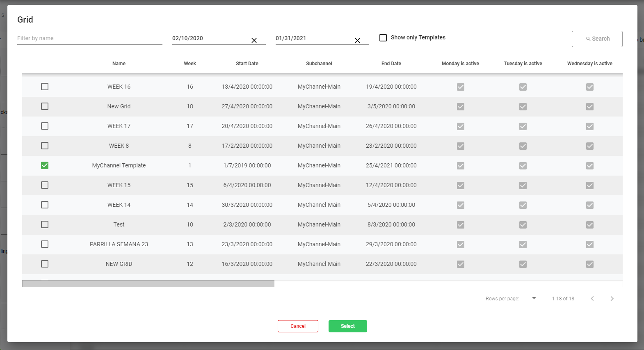
Task: Click the Monday active checkmark for WEEK 16
Action: tap(460, 87)
